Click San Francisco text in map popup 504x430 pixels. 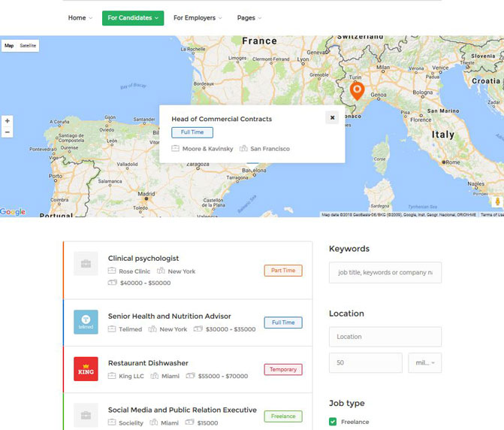tap(270, 149)
